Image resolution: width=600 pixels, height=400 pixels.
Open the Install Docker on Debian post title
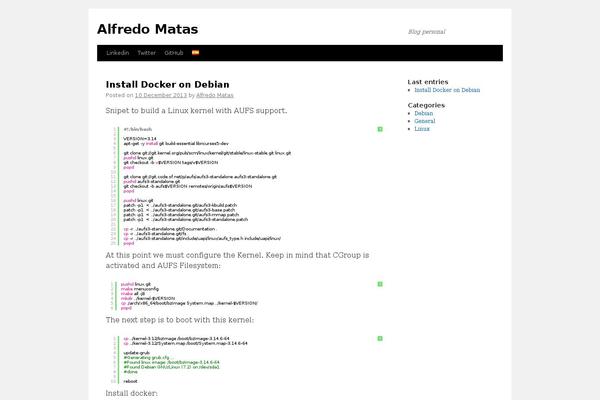[167, 85]
